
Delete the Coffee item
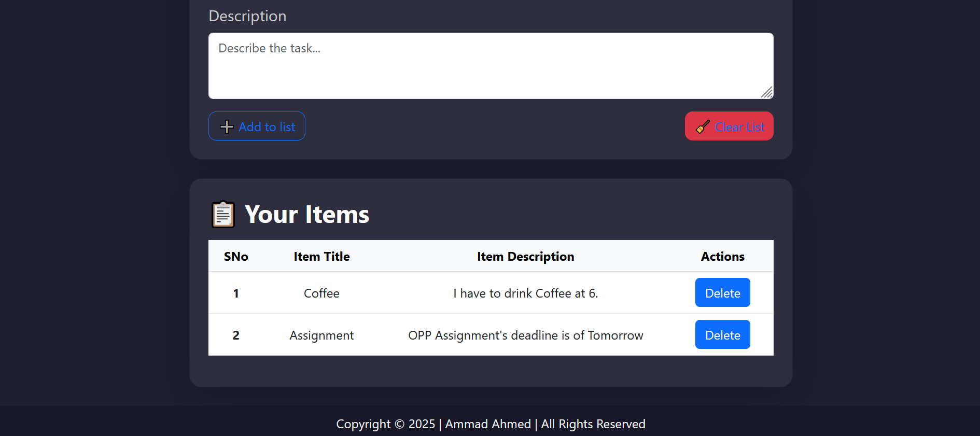pos(722,293)
